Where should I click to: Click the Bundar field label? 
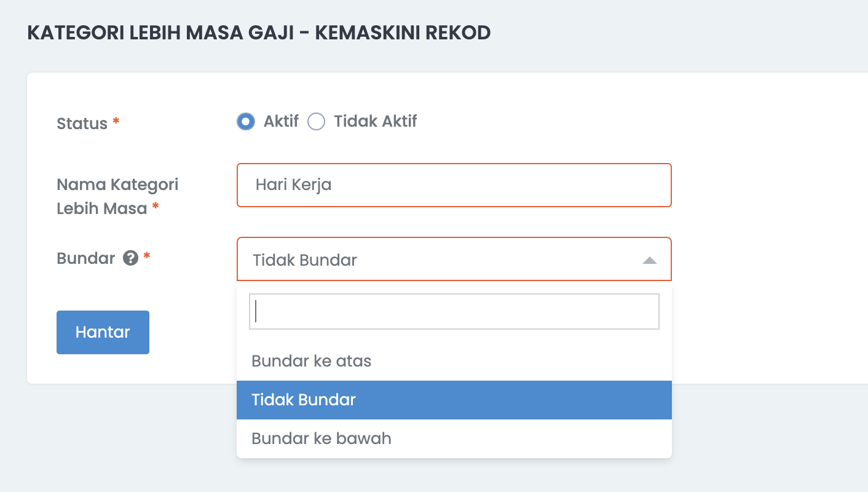[86, 258]
